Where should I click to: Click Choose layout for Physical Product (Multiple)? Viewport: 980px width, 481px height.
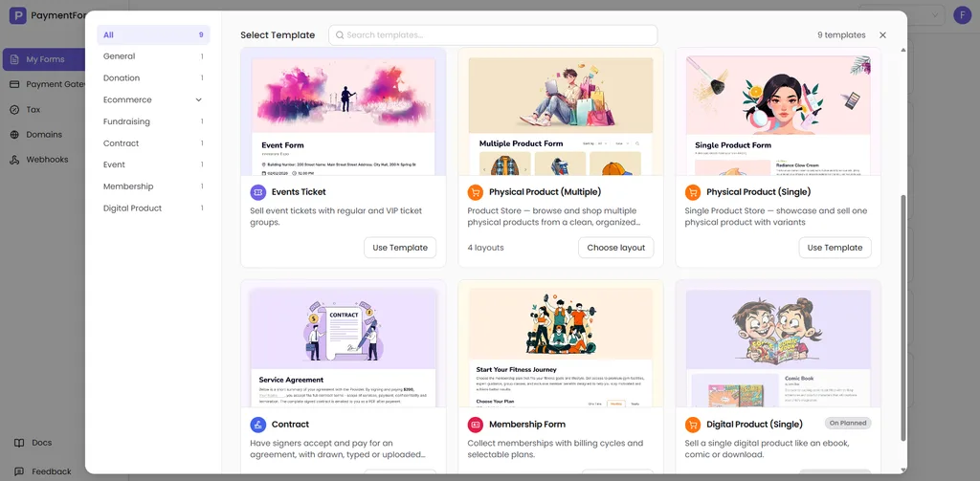coord(615,248)
